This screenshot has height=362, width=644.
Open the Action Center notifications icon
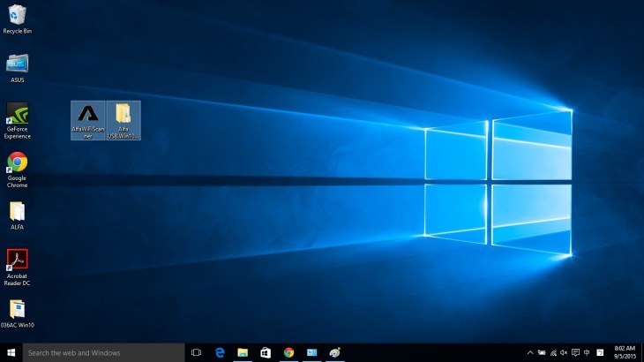576,352
